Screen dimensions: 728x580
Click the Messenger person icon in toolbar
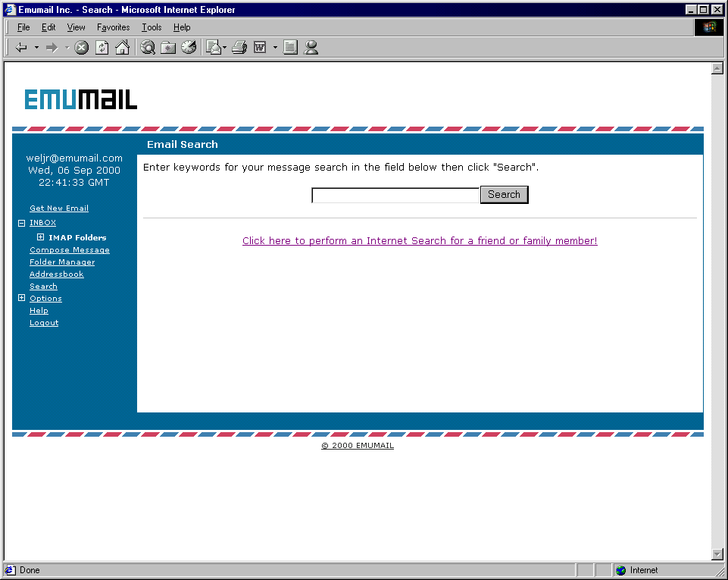point(311,48)
